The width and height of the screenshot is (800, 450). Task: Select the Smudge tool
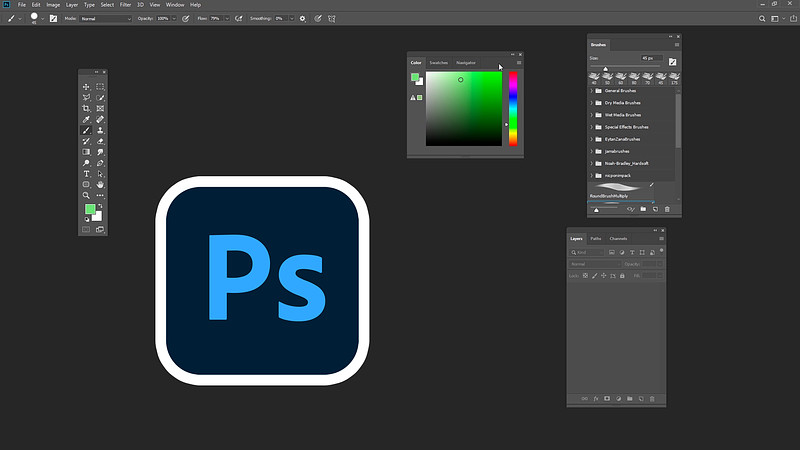coord(100,152)
